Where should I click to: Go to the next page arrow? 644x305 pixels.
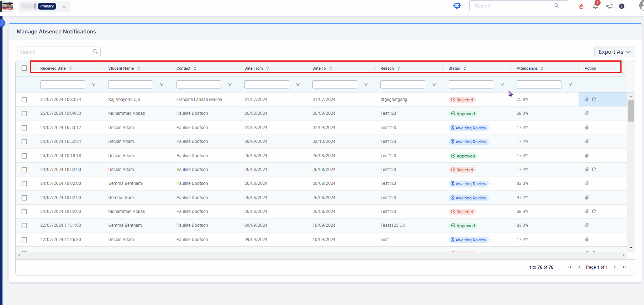pos(614,267)
